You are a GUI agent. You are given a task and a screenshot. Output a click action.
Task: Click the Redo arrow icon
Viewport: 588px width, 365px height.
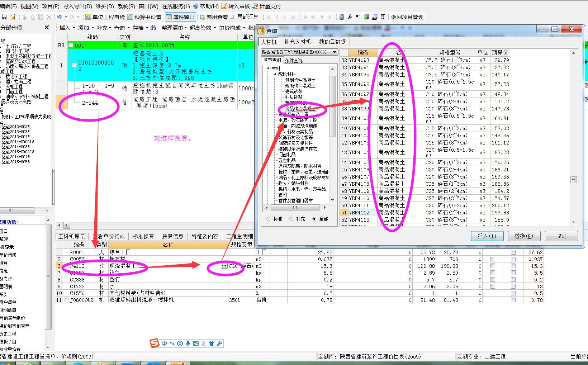72,17
